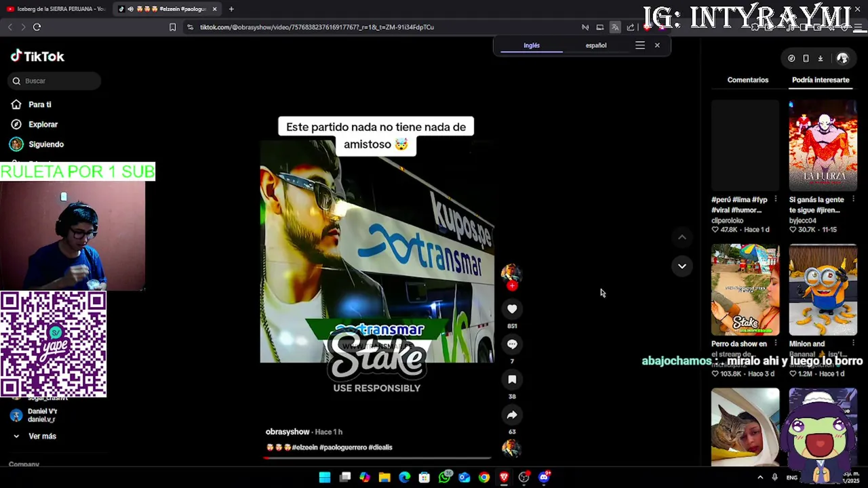Viewport: 868px width, 488px height.
Task: Go to previous video with up chevron
Action: 682,237
